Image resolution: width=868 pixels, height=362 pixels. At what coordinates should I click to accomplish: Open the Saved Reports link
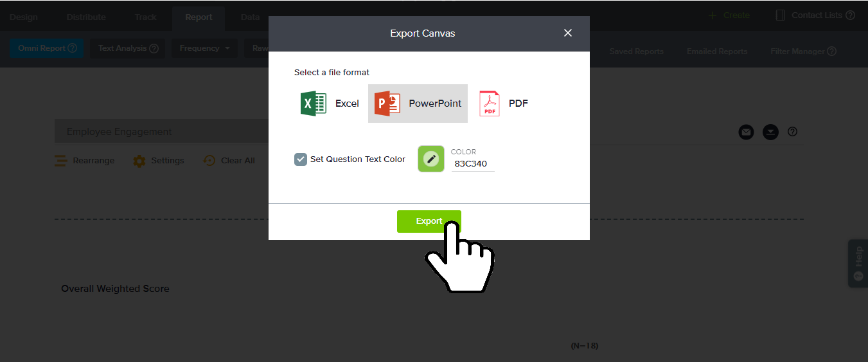click(636, 51)
